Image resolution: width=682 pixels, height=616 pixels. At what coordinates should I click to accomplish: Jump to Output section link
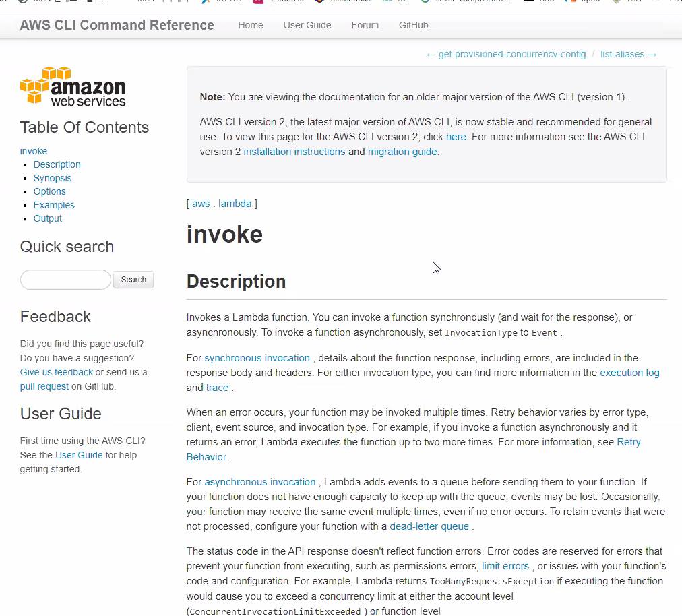tap(47, 218)
